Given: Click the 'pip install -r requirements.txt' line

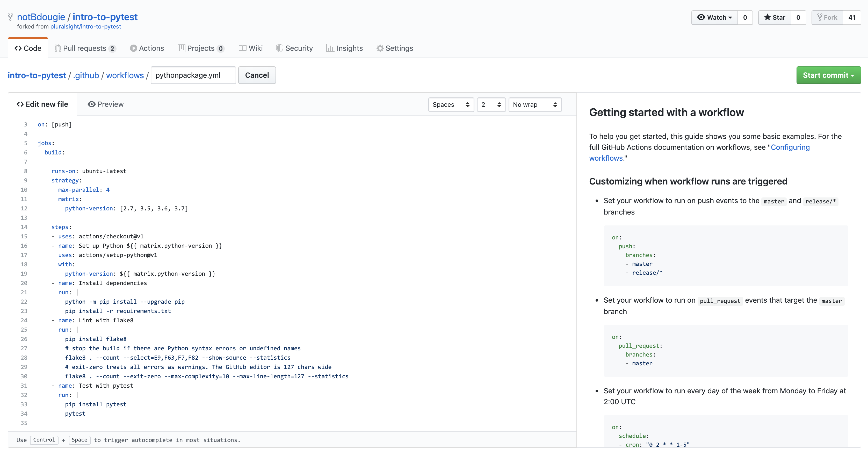Looking at the screenshot, I should (x=118, y=311).
